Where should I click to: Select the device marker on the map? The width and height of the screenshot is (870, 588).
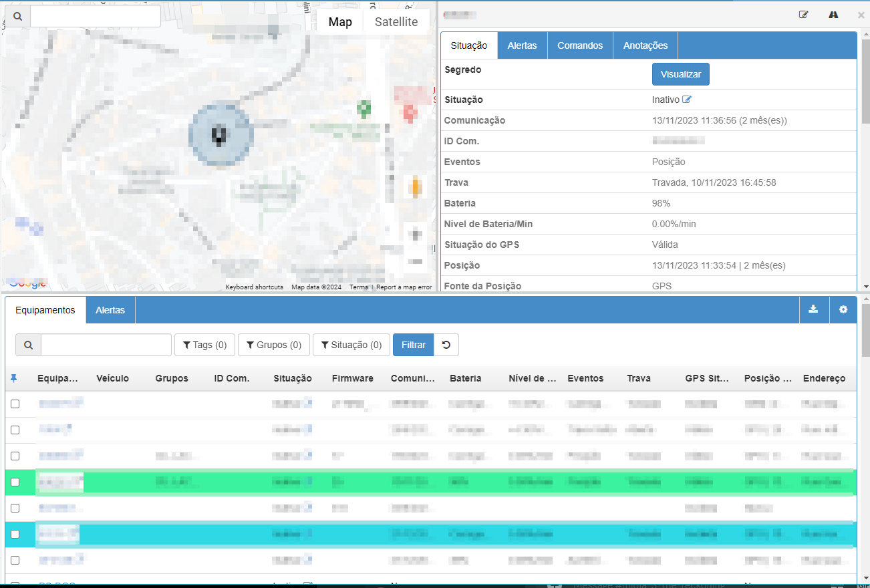point(219,135)
